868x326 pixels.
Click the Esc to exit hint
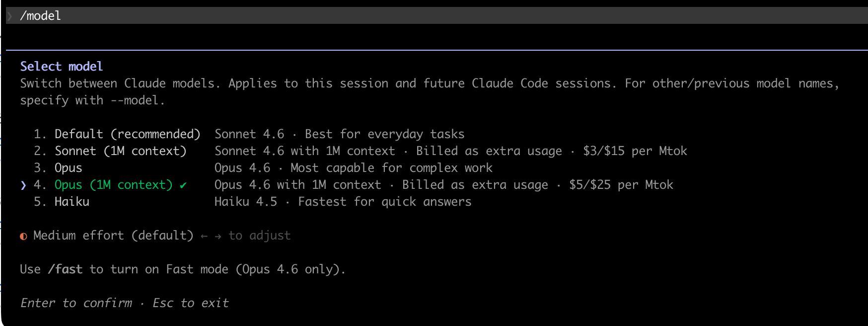tap(191, 303)
